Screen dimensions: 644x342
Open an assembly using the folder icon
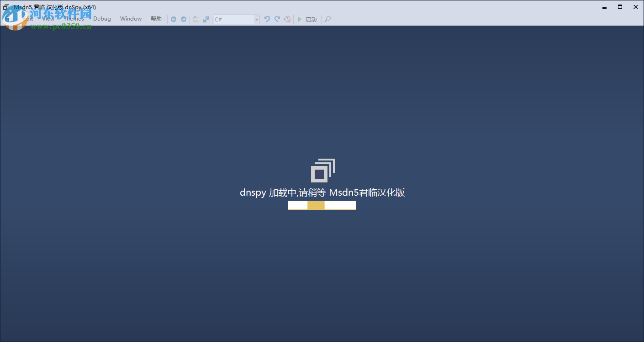point(195,19)
